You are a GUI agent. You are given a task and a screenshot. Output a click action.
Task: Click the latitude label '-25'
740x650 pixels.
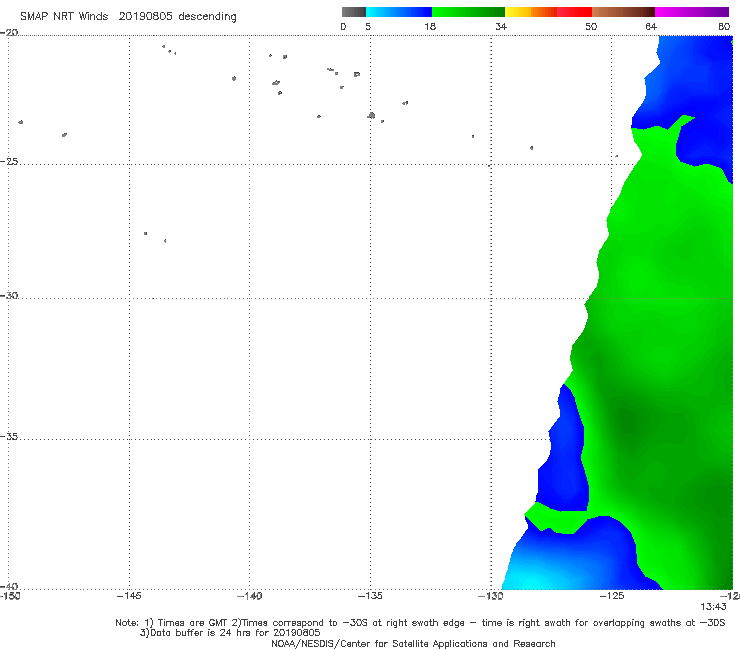9,161
